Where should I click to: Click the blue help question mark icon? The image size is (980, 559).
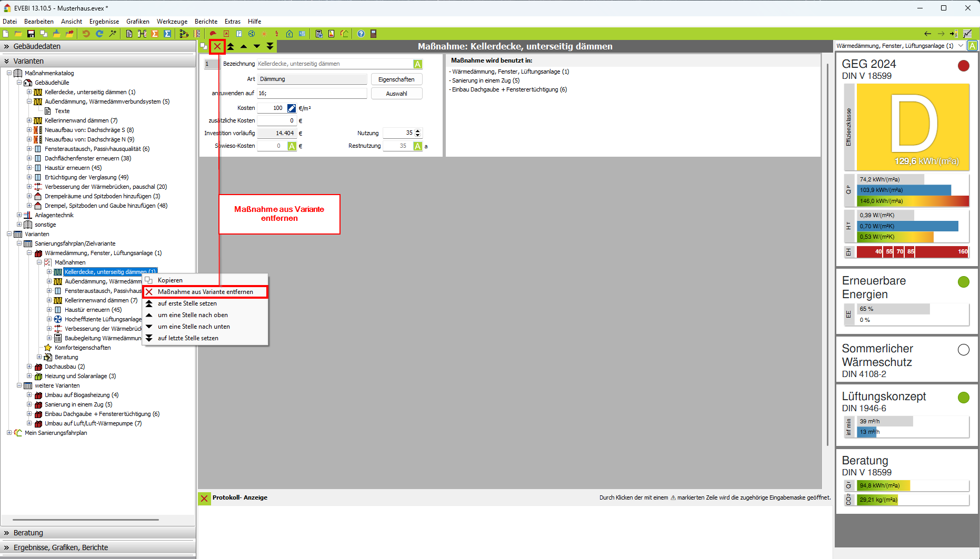click(361, 34)
